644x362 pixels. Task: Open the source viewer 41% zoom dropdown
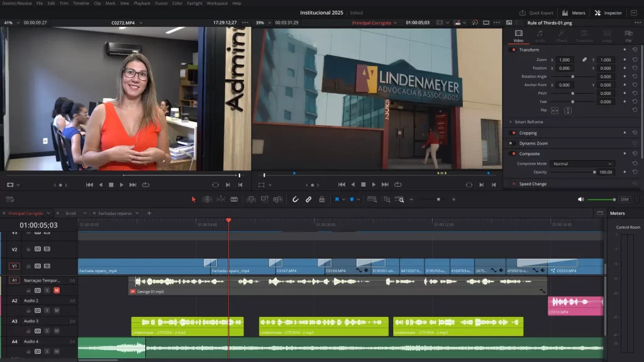click(18, 23)
